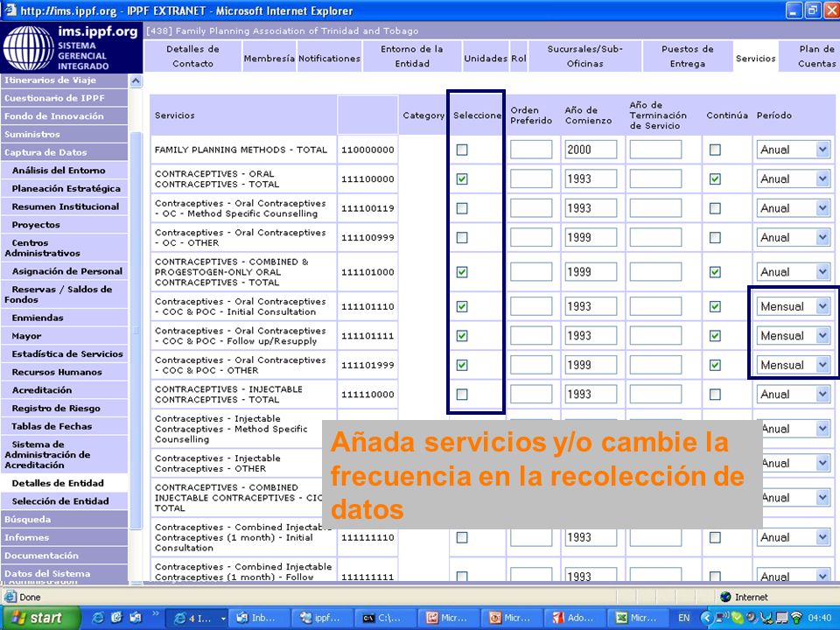
Task: Toggle Continúa checkbox for service 111101111
Action: pos(715,336)
